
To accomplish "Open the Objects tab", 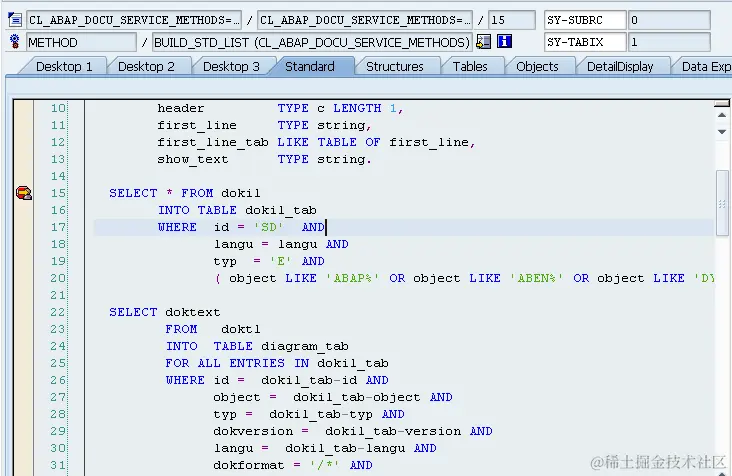I will click(x=537, y=66).
